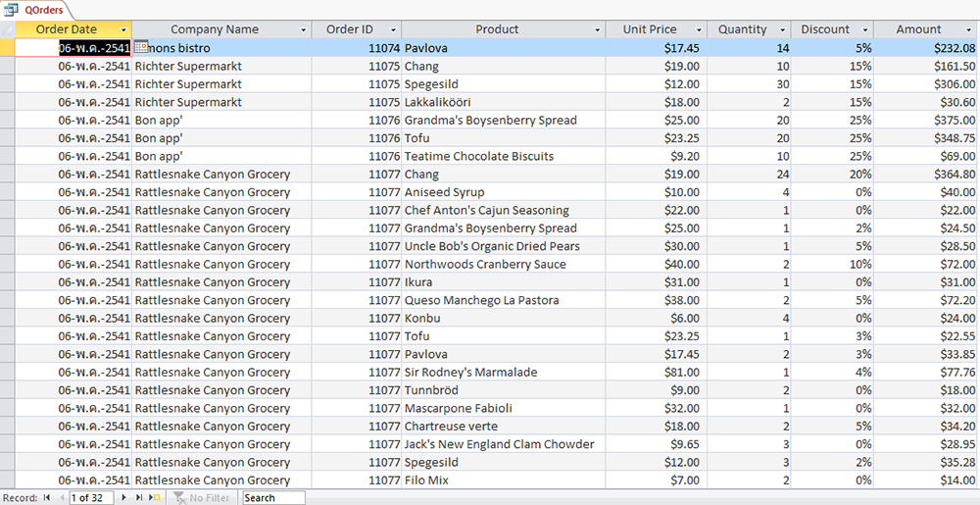Image resolution: width=980 pixels, height=505 pixels.
Task: Go to the first record
Action: (46, 498)
